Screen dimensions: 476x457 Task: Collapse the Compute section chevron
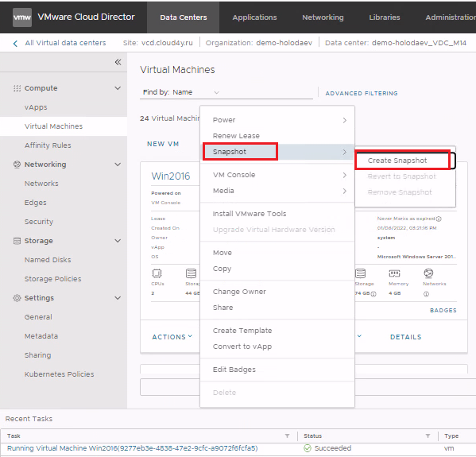(118, 88)
